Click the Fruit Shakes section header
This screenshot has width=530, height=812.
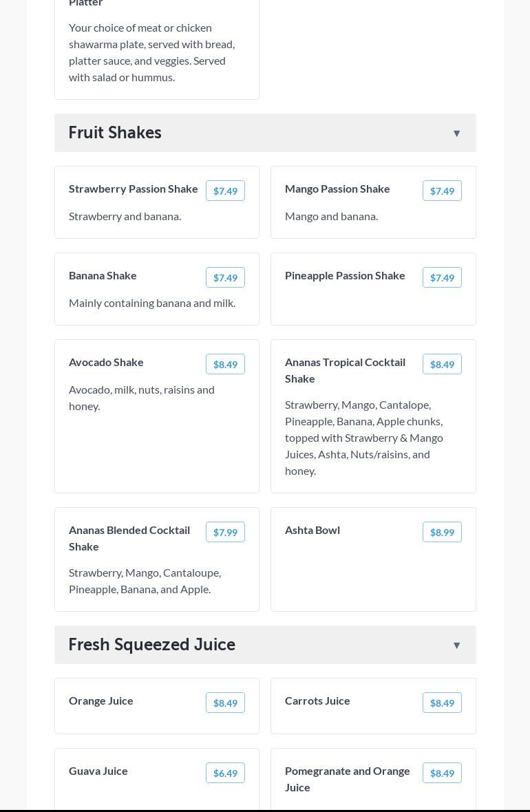click(115, 133)
